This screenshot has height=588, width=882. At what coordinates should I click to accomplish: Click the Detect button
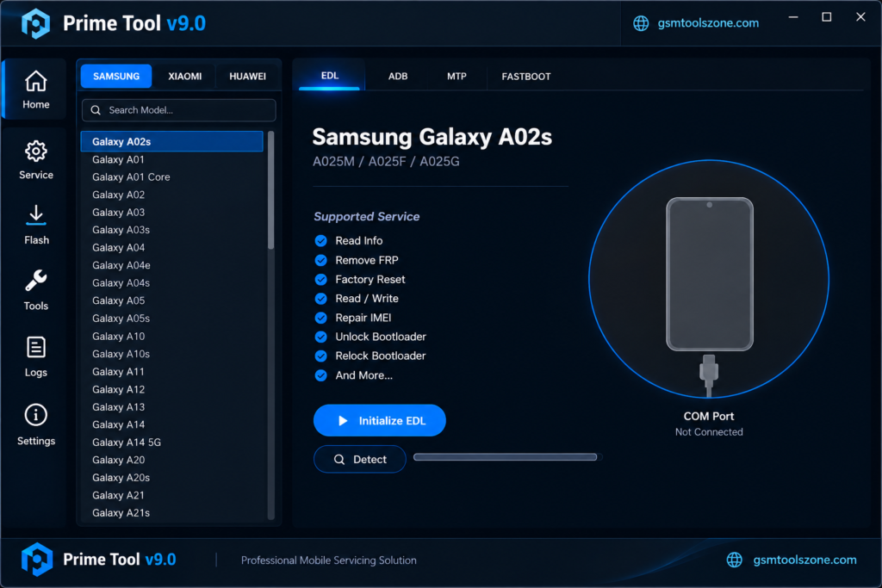click(x=360, y=459)
